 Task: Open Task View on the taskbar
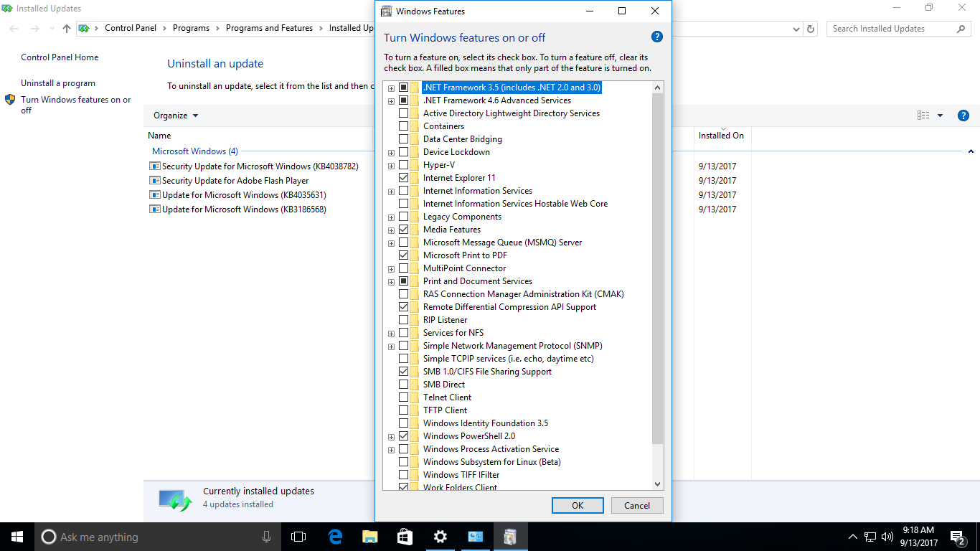point(298,537)
